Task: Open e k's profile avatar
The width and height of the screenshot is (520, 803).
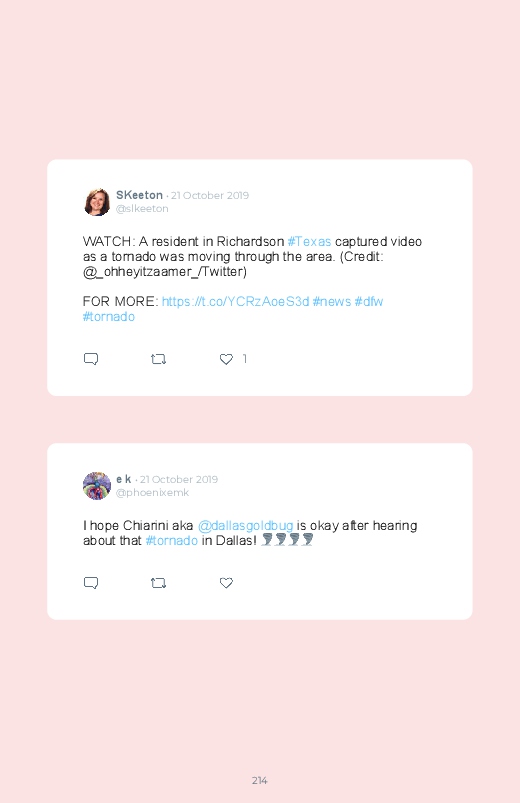Action: click(97, 486)
